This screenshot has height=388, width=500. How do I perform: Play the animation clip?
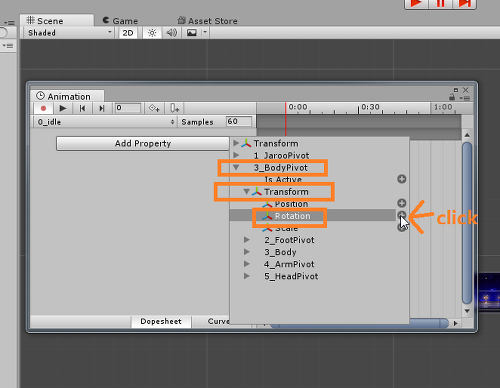62,108
